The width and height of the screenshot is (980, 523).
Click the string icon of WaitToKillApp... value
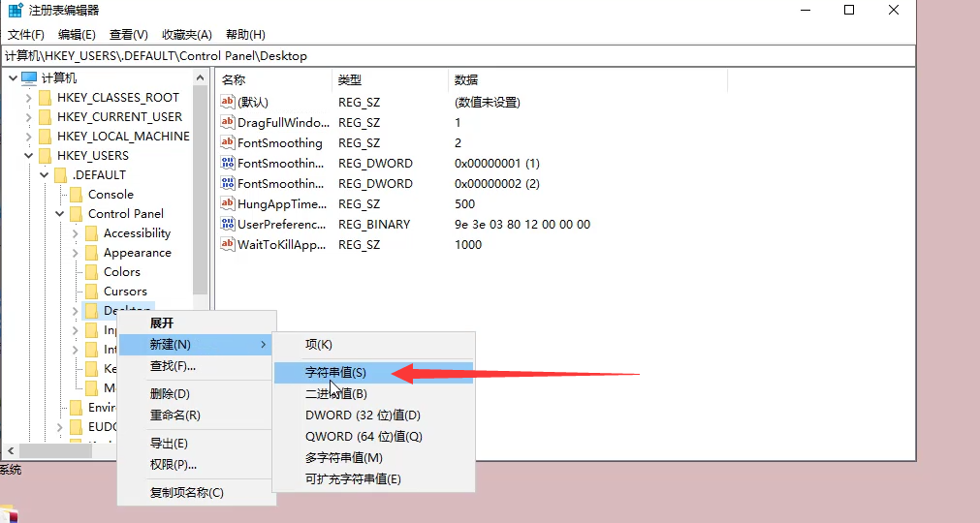click(228, 245)
